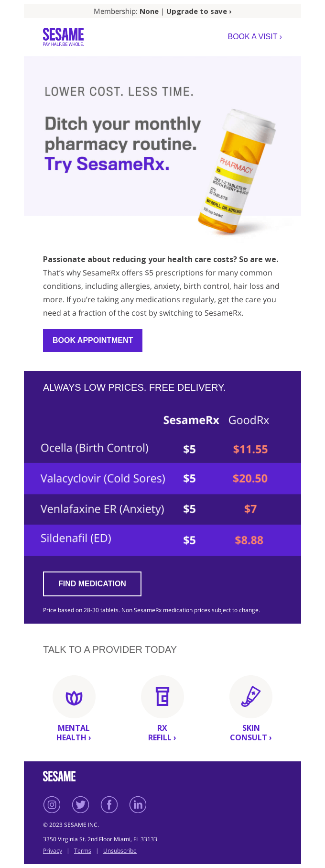
Task: Open the Book a Visit link
Action: point(255,36)
